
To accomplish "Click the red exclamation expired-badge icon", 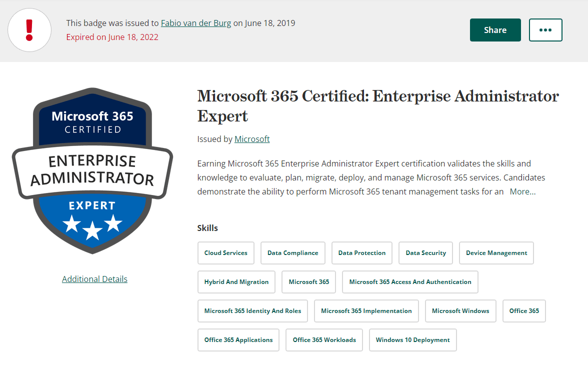I will pos(29,30).
